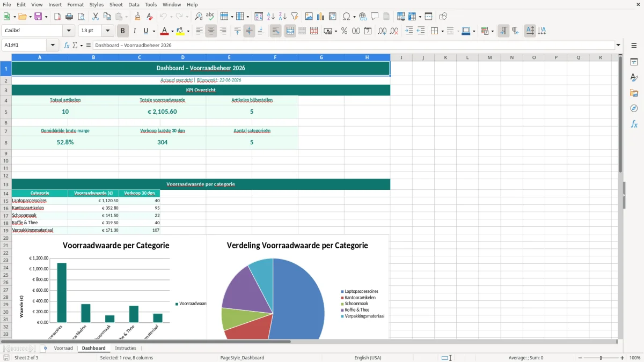Open the font color dropdown arrow
Image resolution: width=644 pixels, height=362 pixels.
pyautogui.click(x=172, y=31)
